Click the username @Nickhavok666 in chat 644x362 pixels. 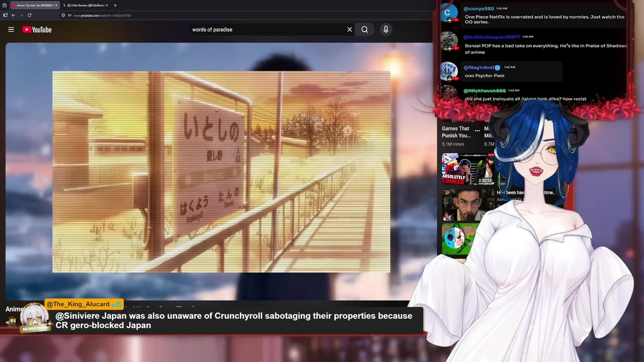[485, 90]
